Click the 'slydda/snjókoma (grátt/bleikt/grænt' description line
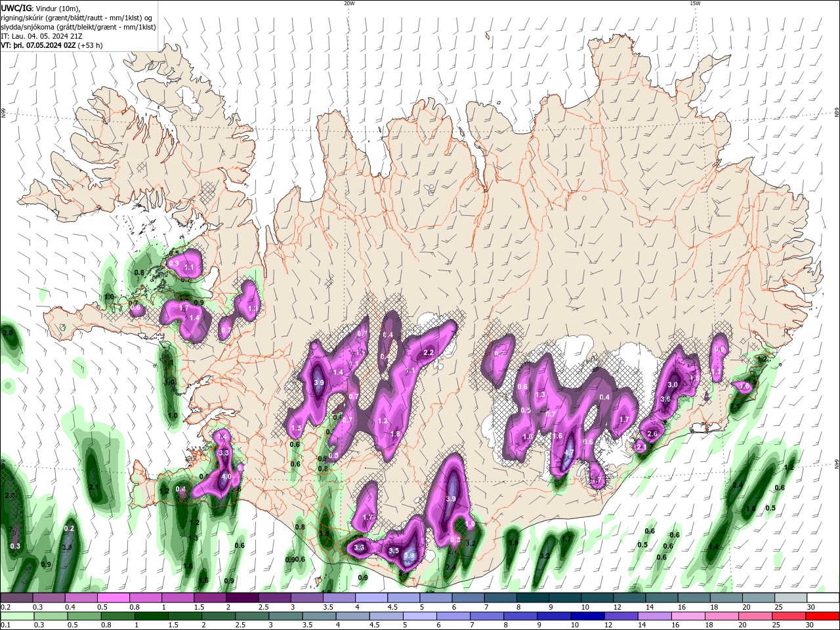This screenshot has width=840, height=630. [78, 27]
